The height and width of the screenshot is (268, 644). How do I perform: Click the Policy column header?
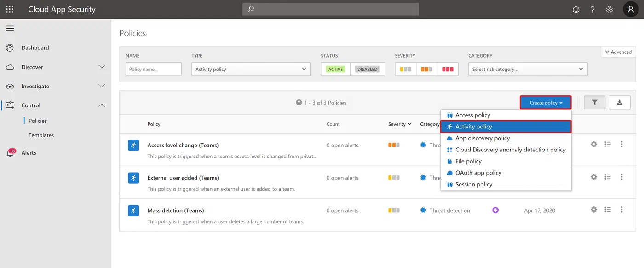pyautogui.click(x=154, y=124)
